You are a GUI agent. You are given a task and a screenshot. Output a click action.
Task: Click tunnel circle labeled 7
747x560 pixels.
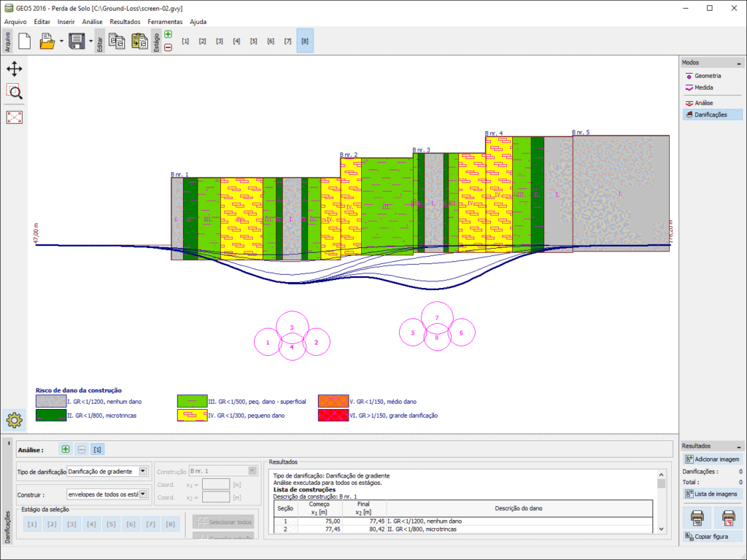pyautogui.click(x=437, y=318)
